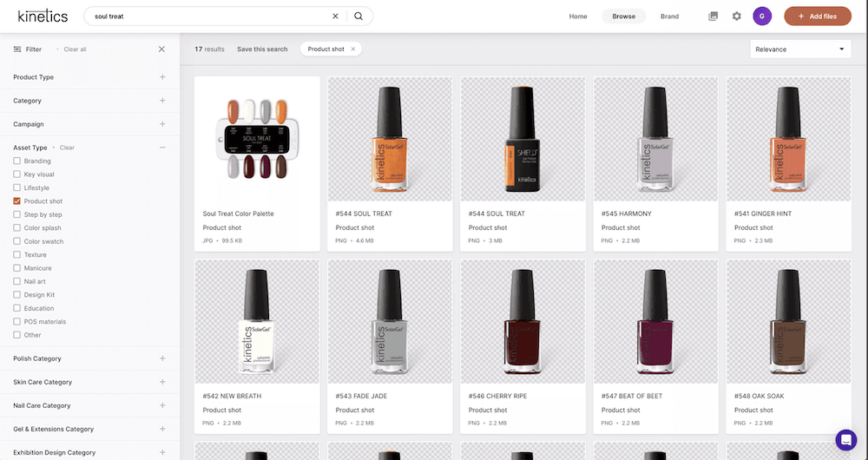This screenshot has width=868, height=460.
Task: Check the Branding asset type
Action: coord(17,161)
